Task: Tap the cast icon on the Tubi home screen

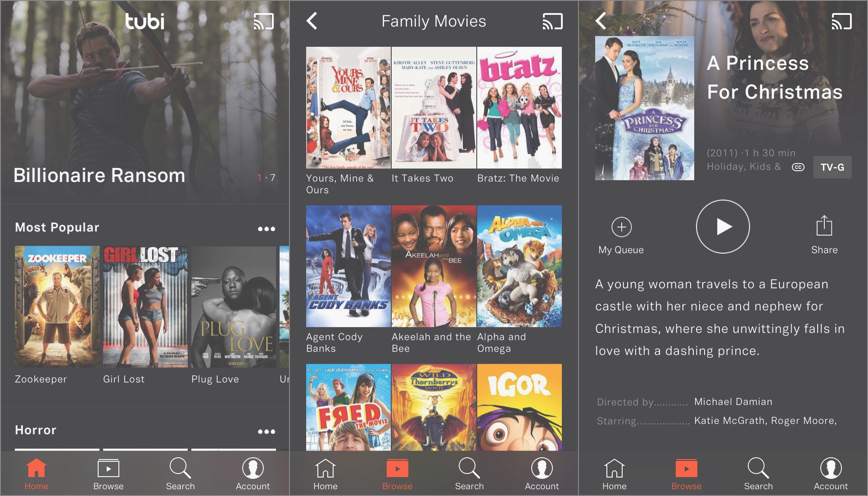Action: pyautogui.click(x=263, y=21)
